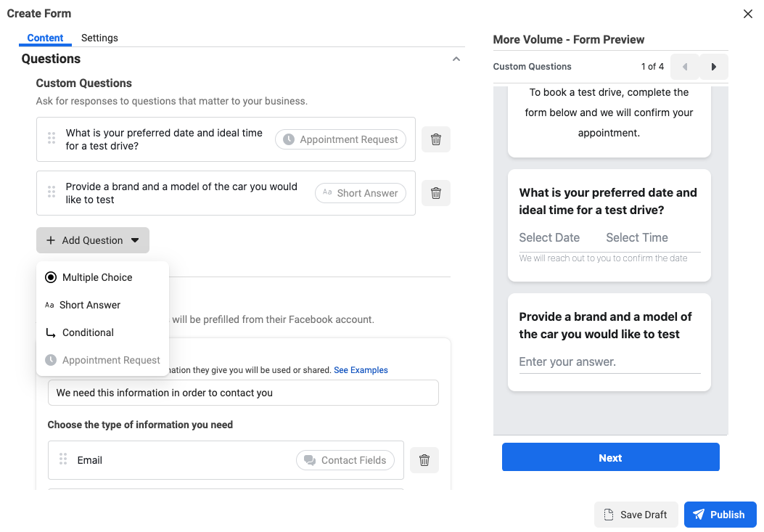This screenshot has height=532, width=764.
Task: Click the Next button in the preview
Action: pos(610,457)
